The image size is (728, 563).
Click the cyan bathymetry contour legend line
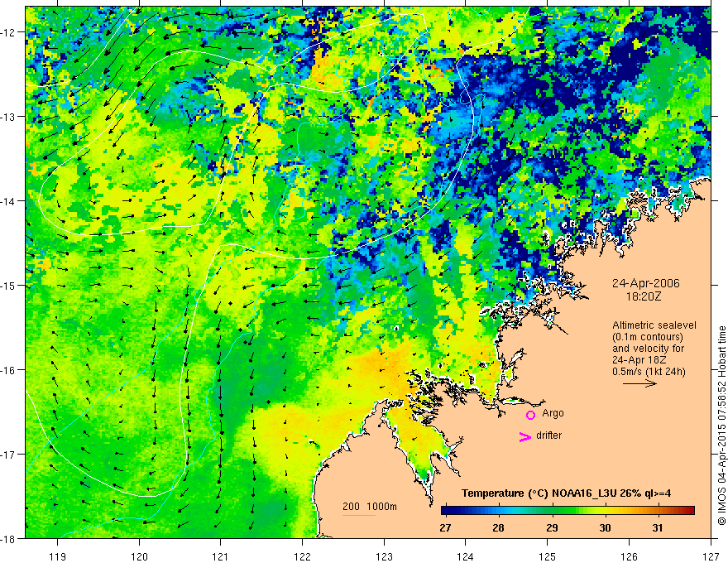pos(359,515)
